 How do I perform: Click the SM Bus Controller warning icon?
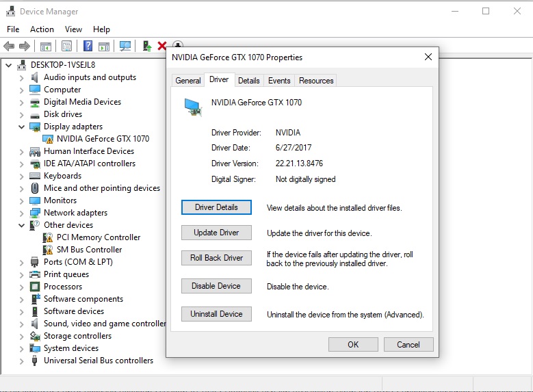click(x=48, y=250)
